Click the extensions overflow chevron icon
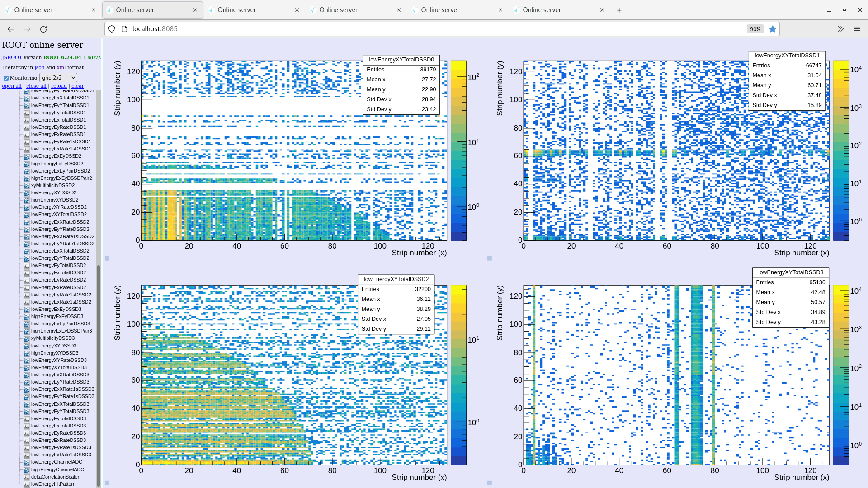This screenshot has width=868, height=488. point(840,29)
